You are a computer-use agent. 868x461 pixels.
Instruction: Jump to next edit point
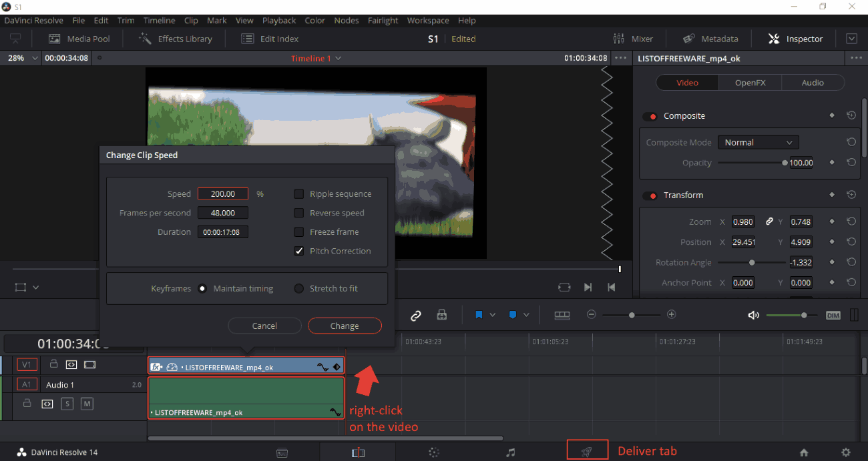coord(588,287)
